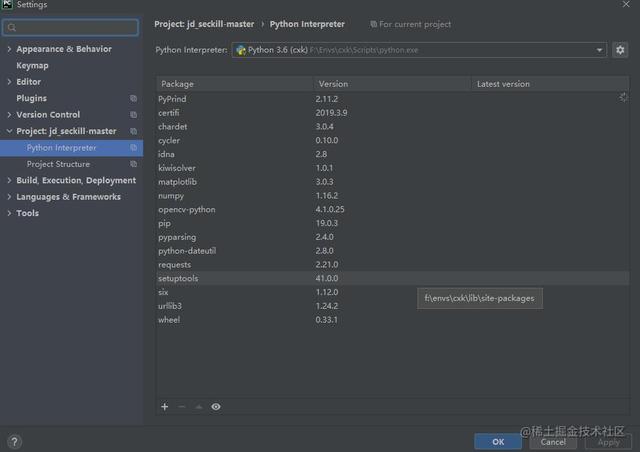
Task: Click the upgrade package arrow icon
Action: 199,407
